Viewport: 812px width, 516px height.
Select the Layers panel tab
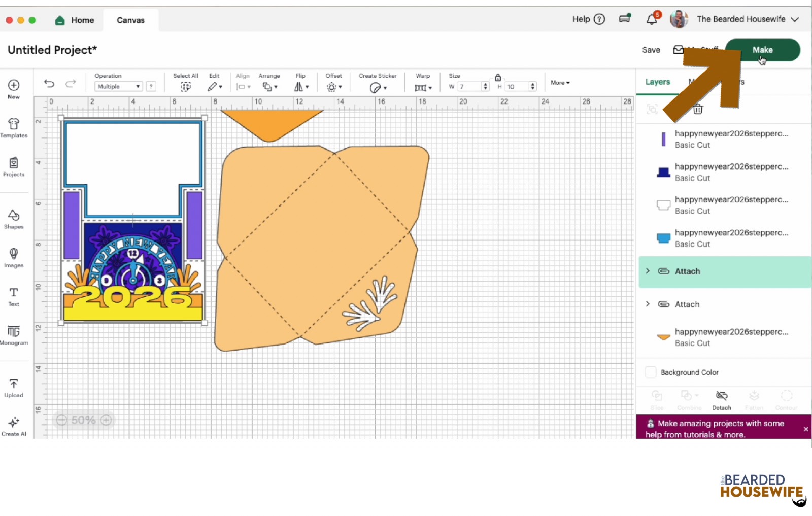[657, 82]
